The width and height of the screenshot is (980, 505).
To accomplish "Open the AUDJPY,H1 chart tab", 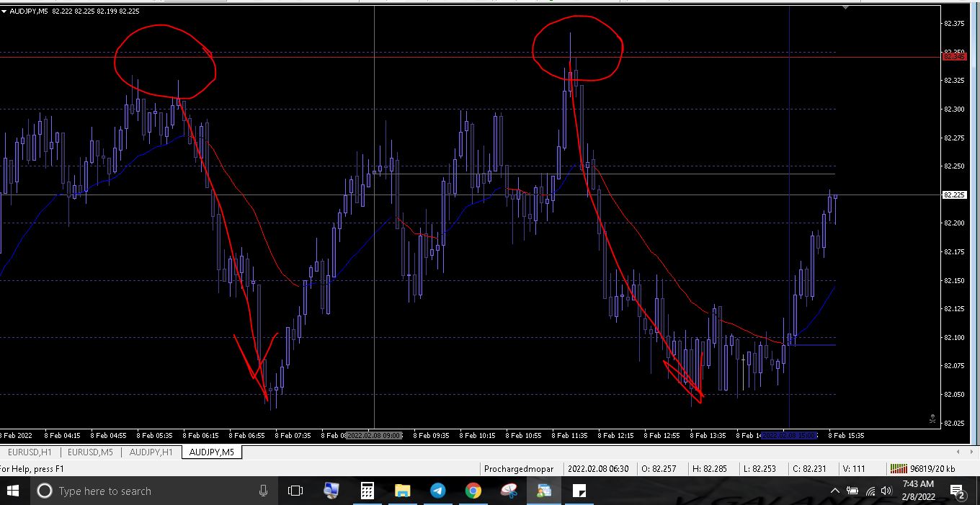I will pyautogui.click(x=151, y=452).
